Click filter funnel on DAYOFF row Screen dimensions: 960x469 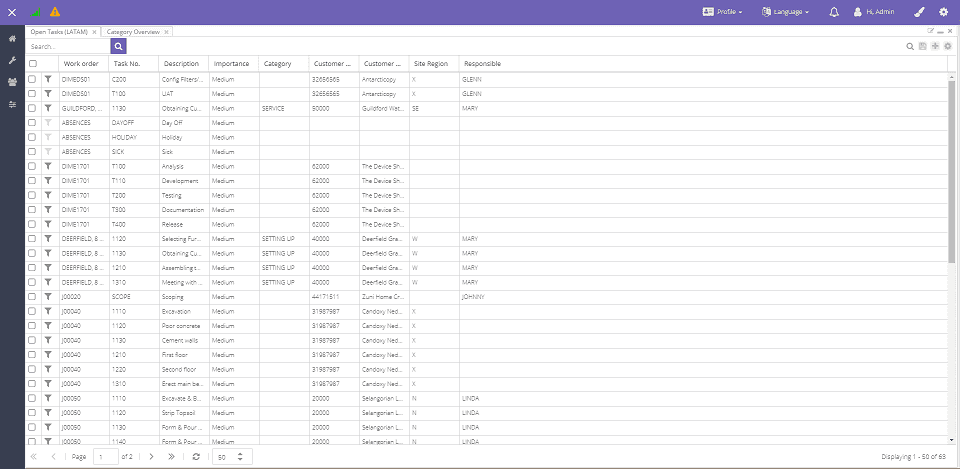48,122
